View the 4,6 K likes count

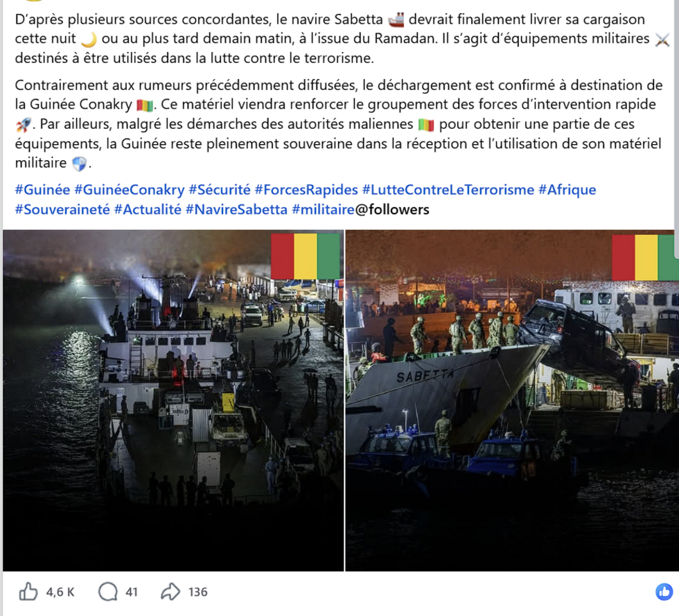(x=61, y=592)
